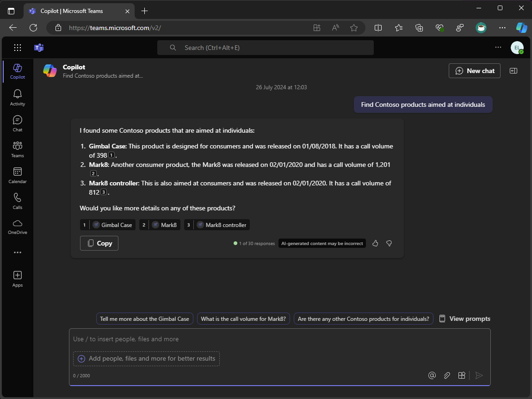The width and height of the screenshot is (532, 399).
Task: Open OneDrive from the sidebar
Action: (x=17, y=227)
